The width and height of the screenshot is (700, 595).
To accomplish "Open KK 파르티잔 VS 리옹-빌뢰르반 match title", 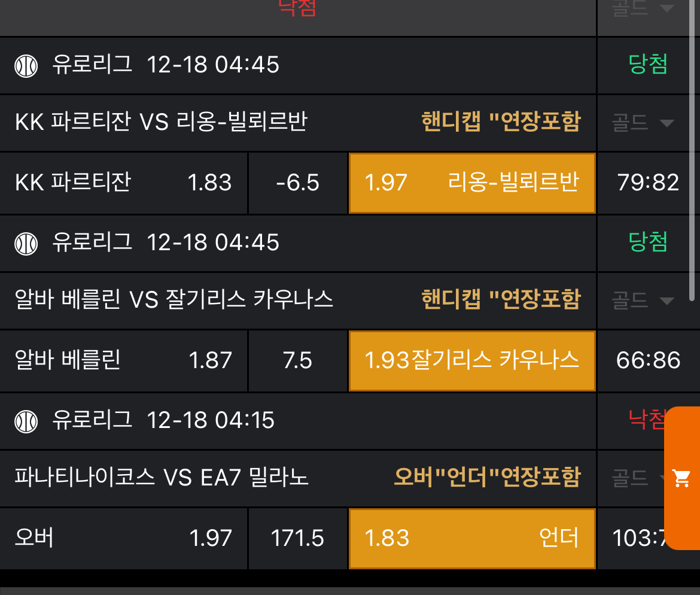I will [x=161, y=122].
